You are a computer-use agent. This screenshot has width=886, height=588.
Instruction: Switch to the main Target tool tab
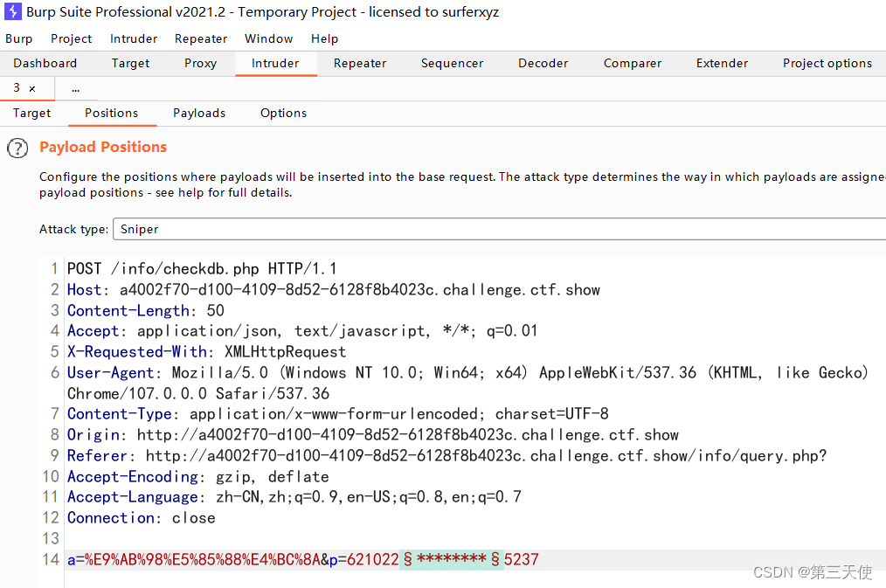[130, 63]
